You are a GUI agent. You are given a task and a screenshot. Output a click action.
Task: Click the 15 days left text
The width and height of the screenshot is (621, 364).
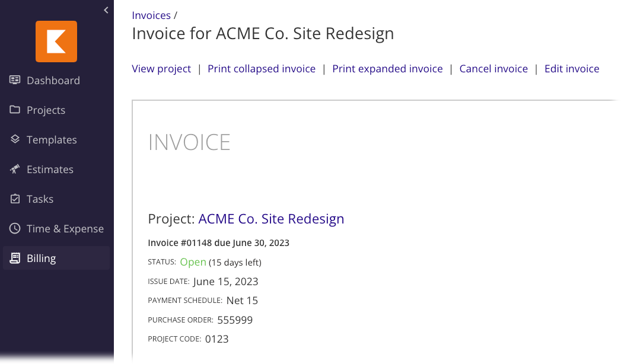click(235, 263)
